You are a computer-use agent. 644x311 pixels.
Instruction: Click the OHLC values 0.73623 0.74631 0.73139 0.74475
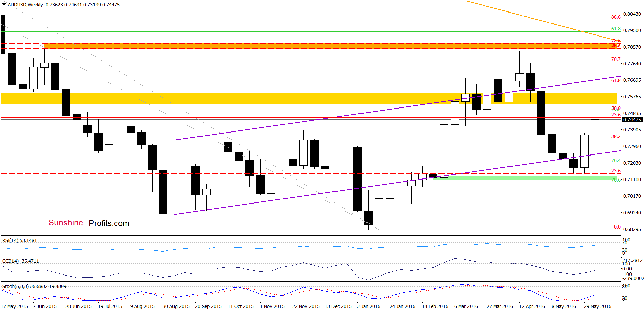[x=83, y=5]
